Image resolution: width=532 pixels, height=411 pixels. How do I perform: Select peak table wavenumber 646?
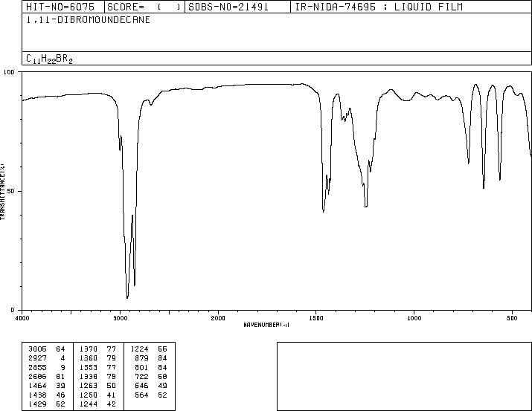pos(141,386)
